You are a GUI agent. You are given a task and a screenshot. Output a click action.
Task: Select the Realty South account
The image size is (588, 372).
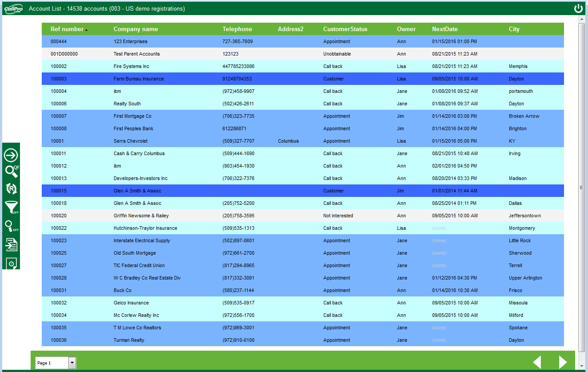tap(127, 104)
